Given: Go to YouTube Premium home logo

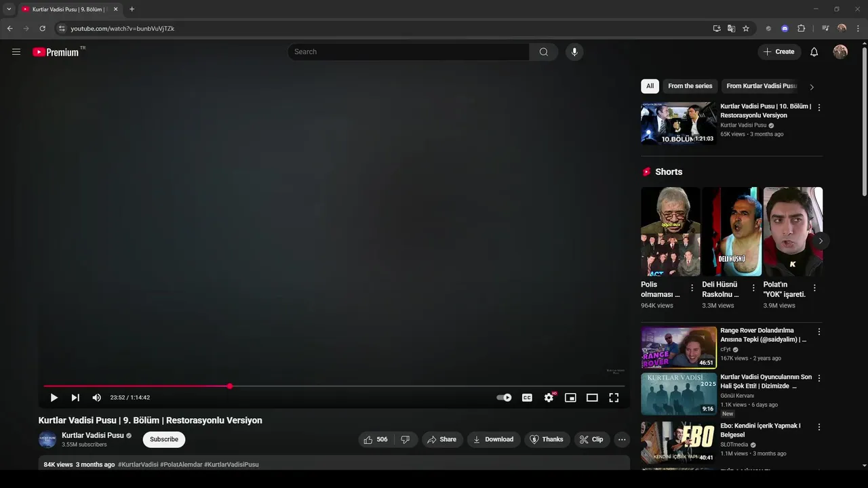Looking at the screenshot, I should 56,52.
